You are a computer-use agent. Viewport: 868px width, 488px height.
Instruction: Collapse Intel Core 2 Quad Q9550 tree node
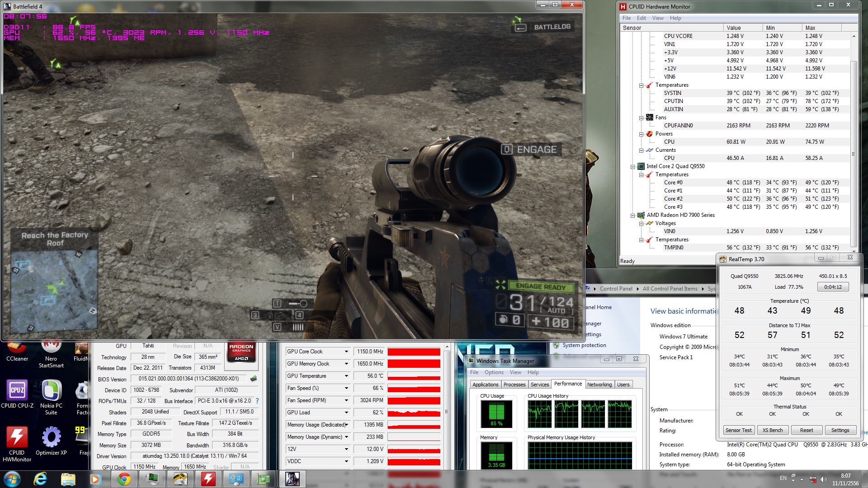click(x=633, y=167)
